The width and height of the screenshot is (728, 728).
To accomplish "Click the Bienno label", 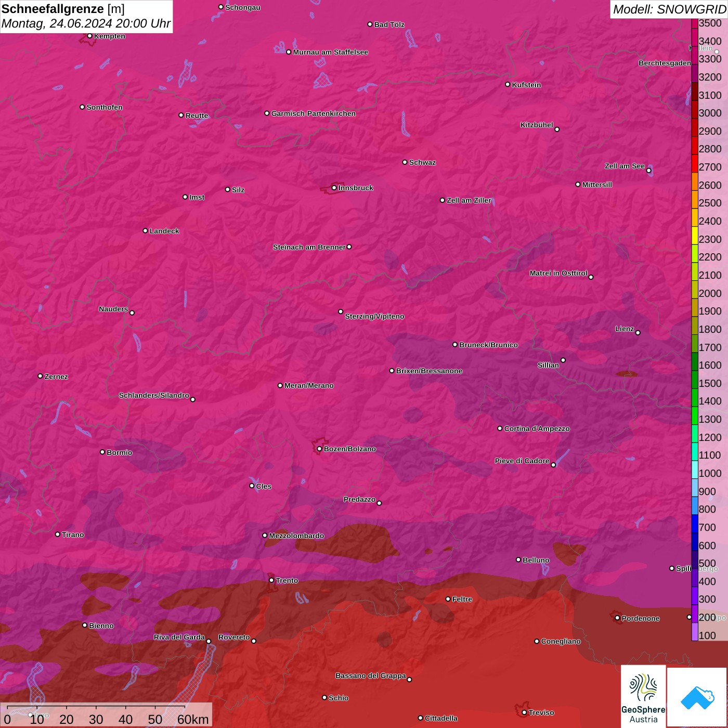I will [x=101, y=626].
